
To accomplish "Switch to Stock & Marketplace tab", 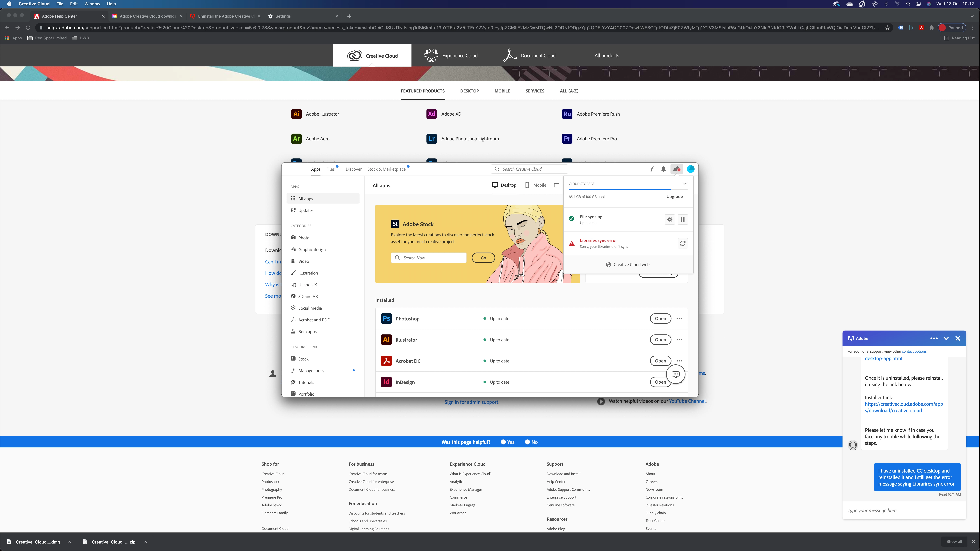I will [386, 169].
